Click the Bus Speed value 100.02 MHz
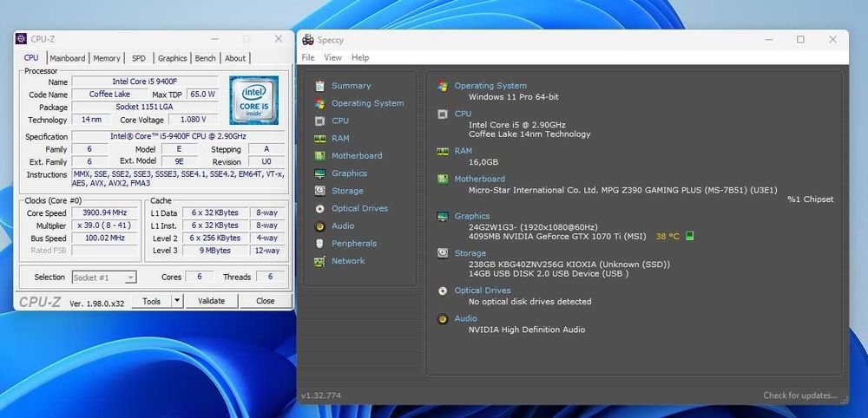This screenshot has height=418, width=868. (x=105, y=238)
